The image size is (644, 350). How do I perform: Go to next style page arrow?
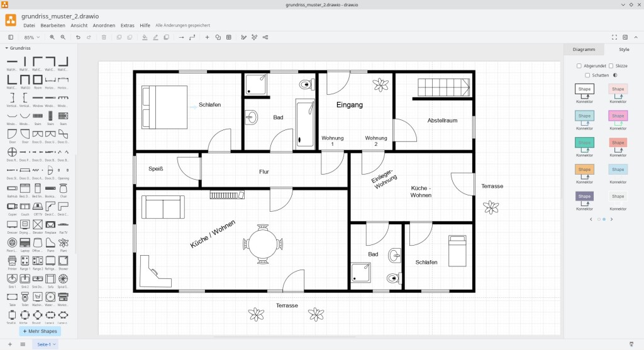tap(611, 219)
